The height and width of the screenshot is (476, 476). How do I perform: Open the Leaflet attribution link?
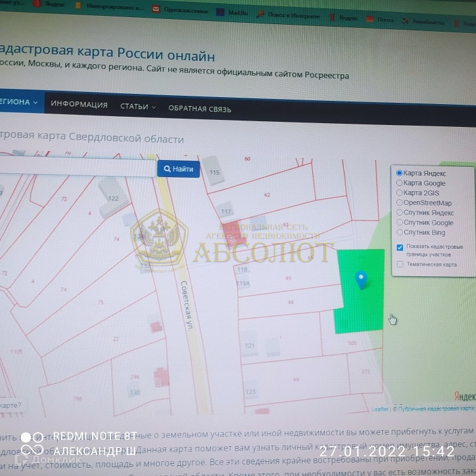[x=380, y=409]
